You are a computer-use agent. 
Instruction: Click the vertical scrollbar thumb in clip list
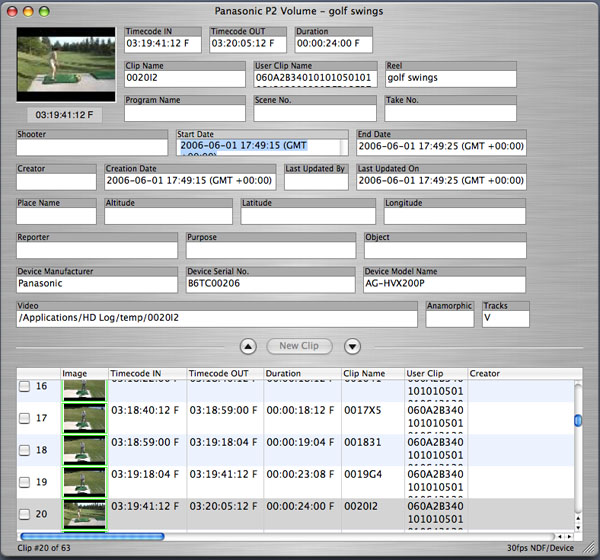[x=578, y=420]
